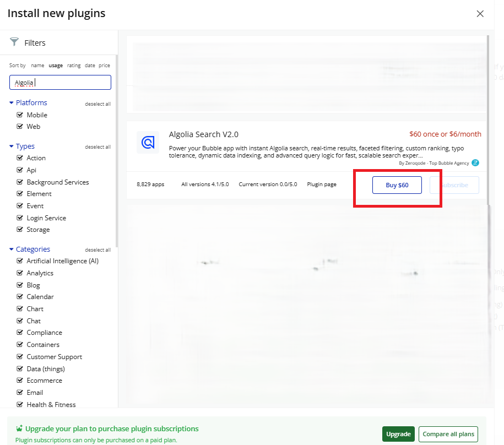Sort plugins by name

37,66
